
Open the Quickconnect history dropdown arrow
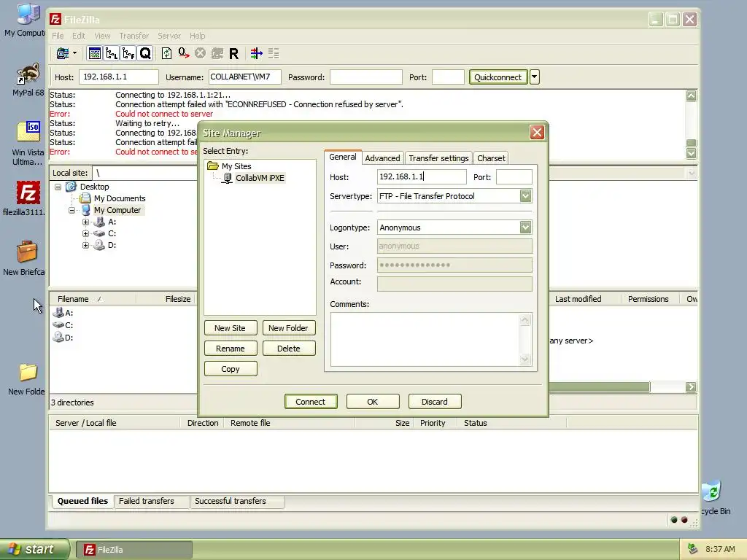535,77
